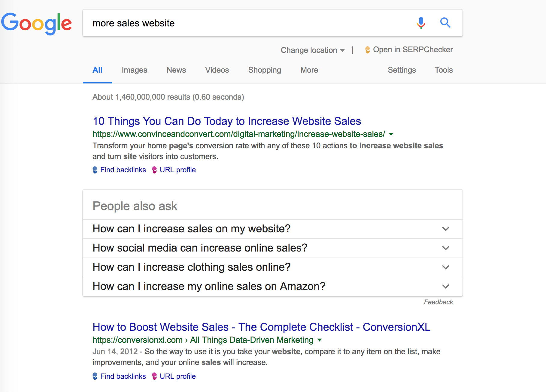Click the pink URL profile icon under the first result

coord(154,170)
